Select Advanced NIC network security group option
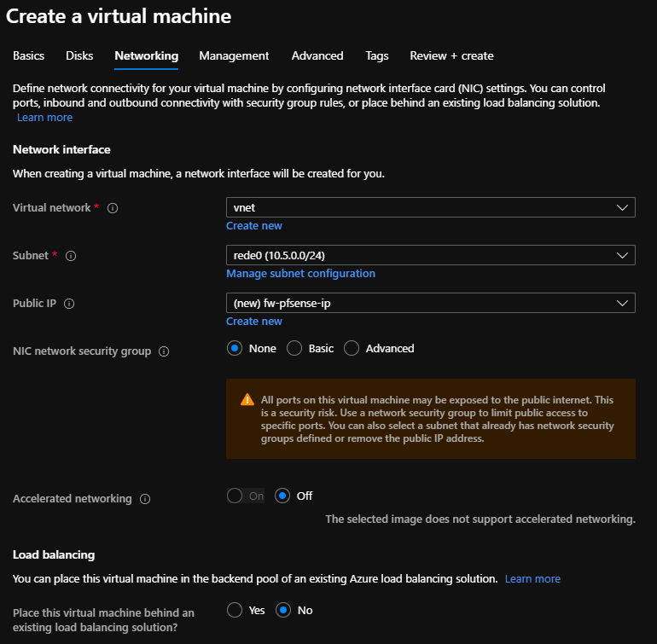 (352, 348)
